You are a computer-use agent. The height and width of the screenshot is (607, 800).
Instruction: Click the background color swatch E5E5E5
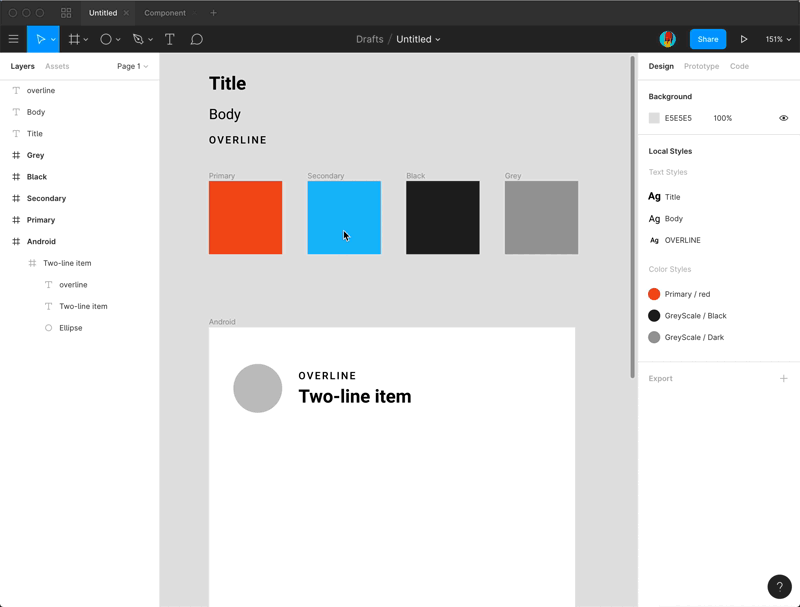click(x=654, y=118)
